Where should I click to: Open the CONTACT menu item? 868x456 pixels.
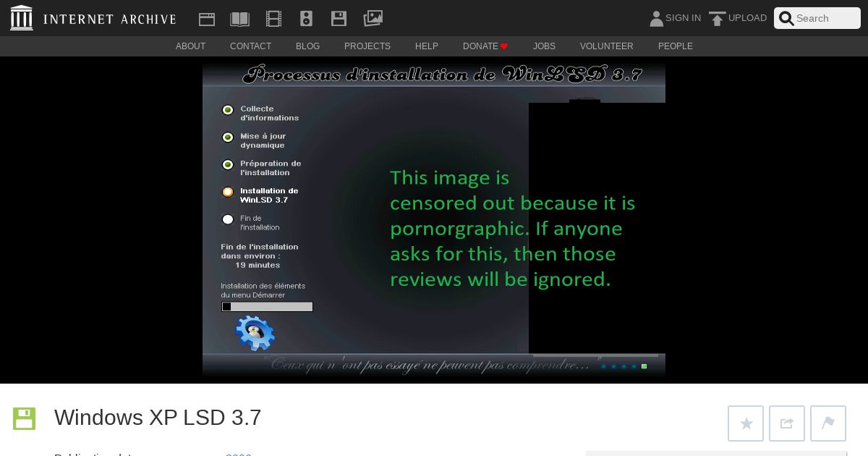(x=250, y=46)
